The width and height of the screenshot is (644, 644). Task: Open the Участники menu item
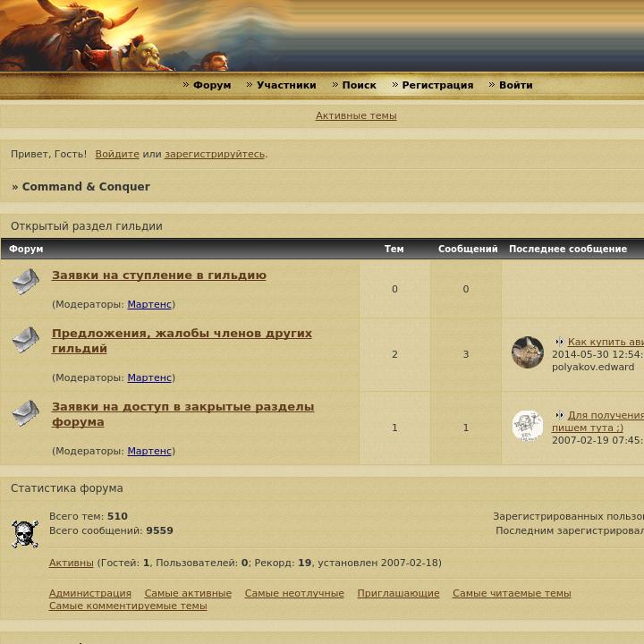(x=286, y=85)
